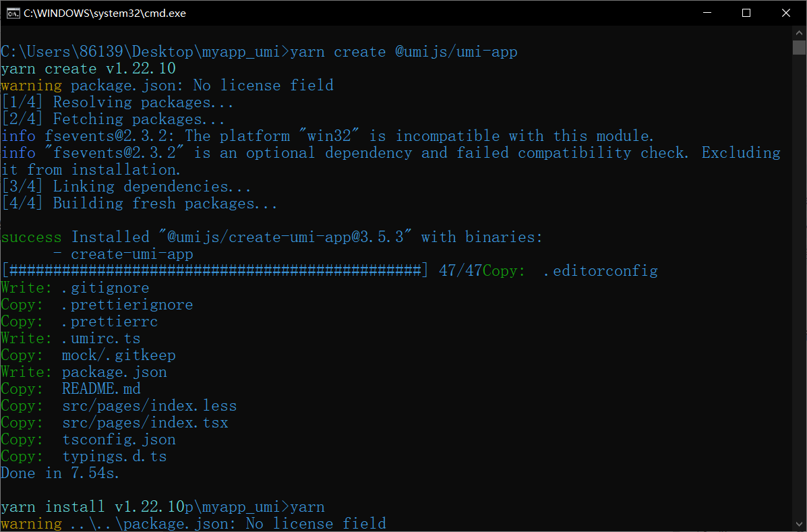Click the Write: .umirc.ts line

coord(70,338)
